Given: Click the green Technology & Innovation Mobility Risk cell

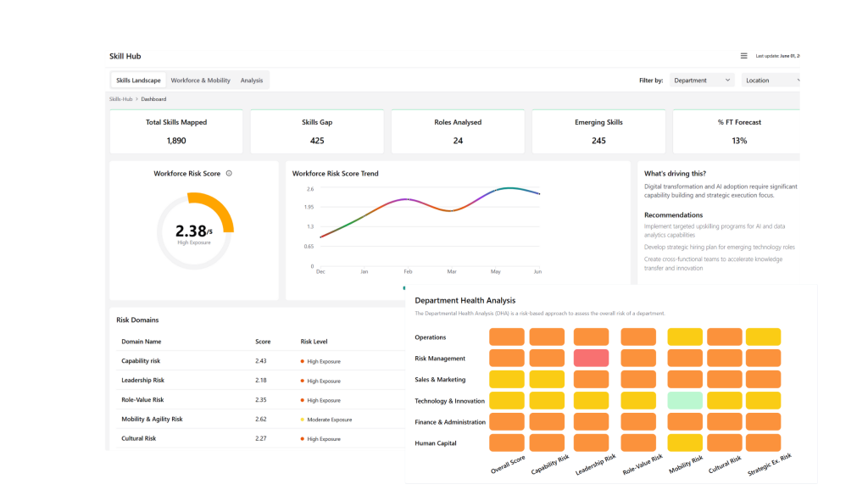Looking at the screenshot, I should pos(685,400).
